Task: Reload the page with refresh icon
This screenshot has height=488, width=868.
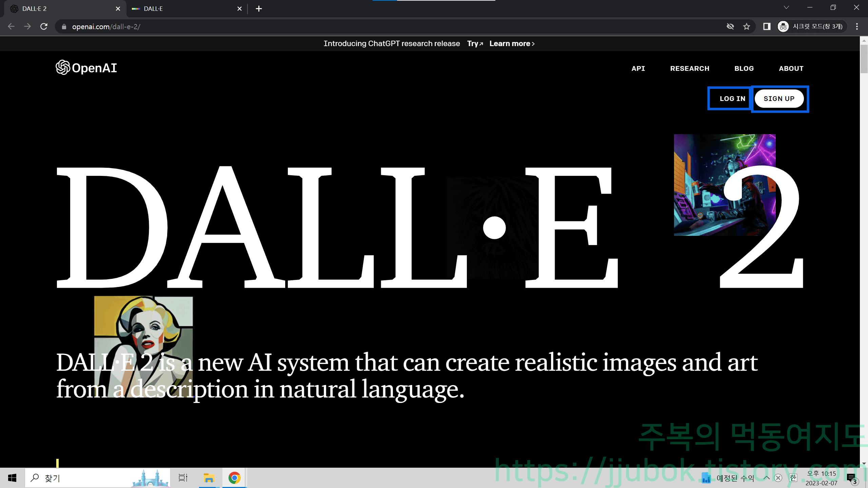Action: tap(44, 26)
